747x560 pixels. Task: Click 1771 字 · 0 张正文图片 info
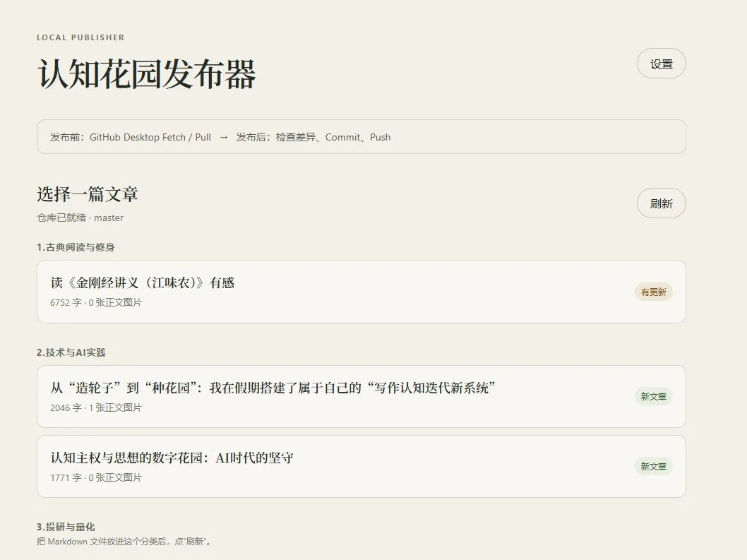point(96,477)
